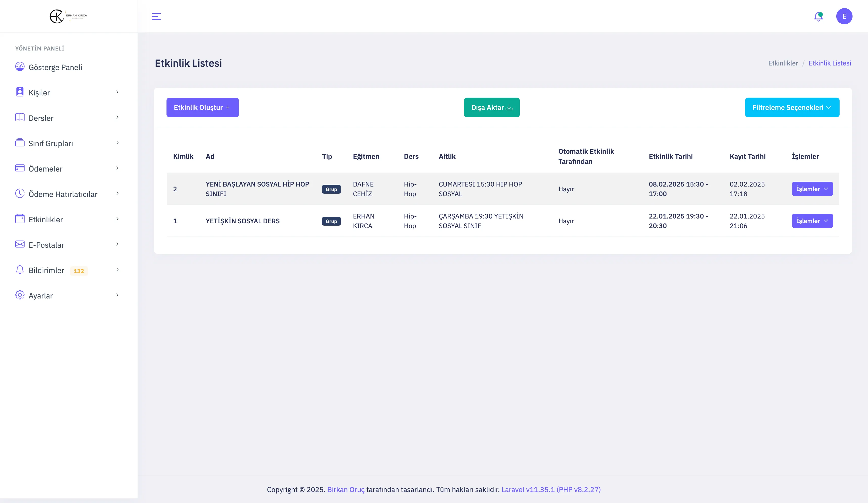The width and height of the screenshot is (868, 503).
Task: Click the Gösterge Paneli dashboard icon
Action: click(x=20, y=66)
